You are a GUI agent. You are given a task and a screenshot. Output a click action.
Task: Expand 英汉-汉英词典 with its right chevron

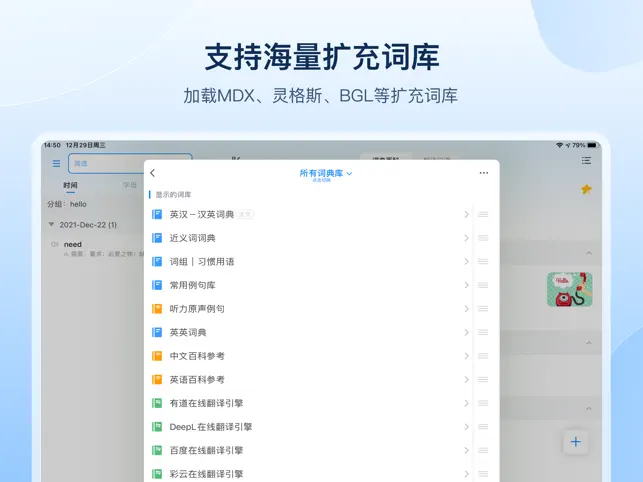466,215
